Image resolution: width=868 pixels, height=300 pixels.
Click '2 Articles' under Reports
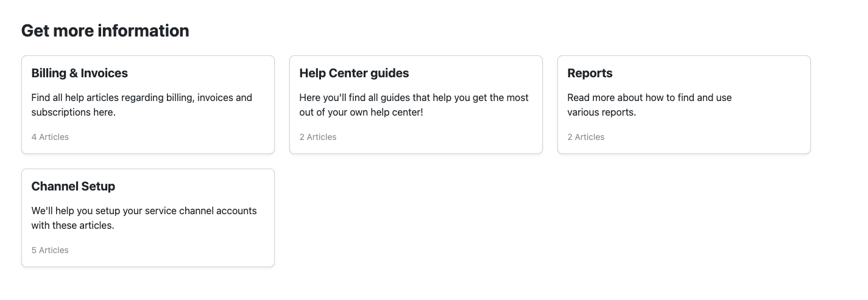[x=586, y=137]
